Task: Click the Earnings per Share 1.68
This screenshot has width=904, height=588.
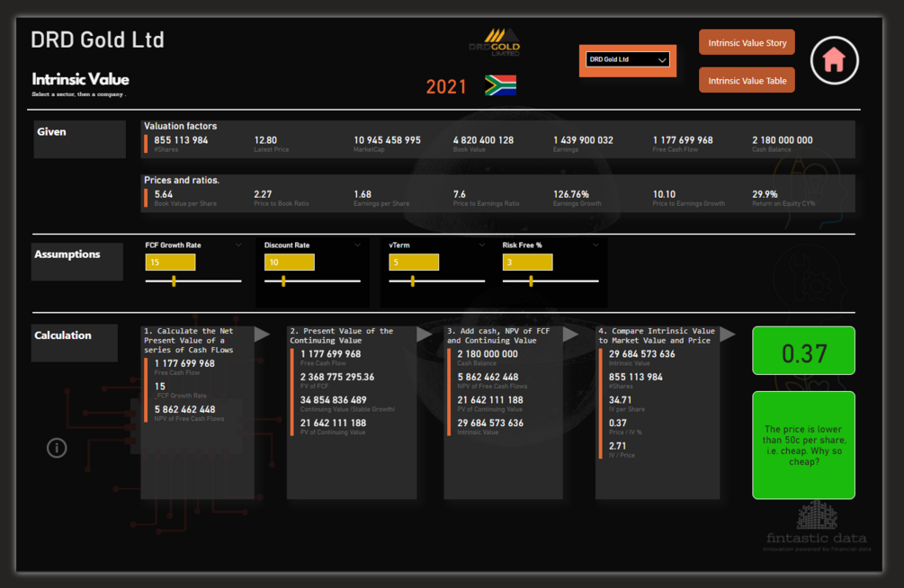Action: point(362,194)
